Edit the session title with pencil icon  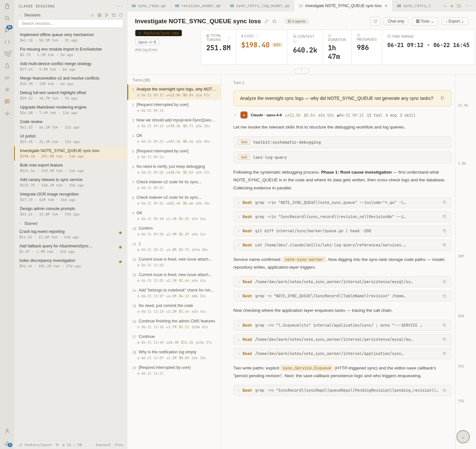click(267, 21)
